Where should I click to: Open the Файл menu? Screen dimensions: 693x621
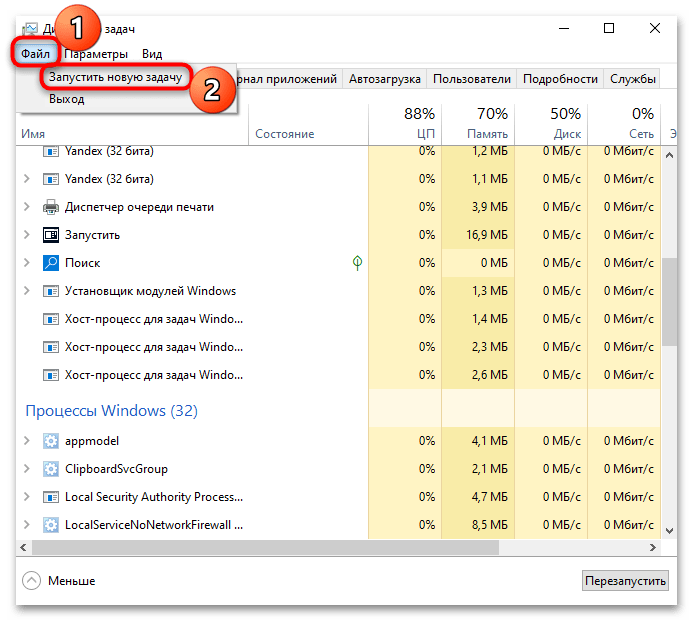(35, 54)
